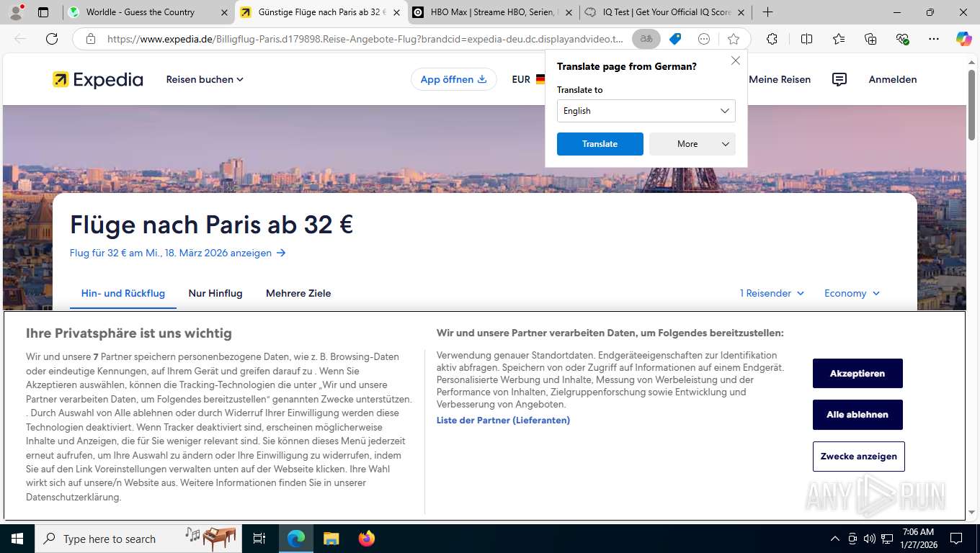Click the Windows taskbar search box
Viewport: 980px width, 553px height.
tap(138, 539)
